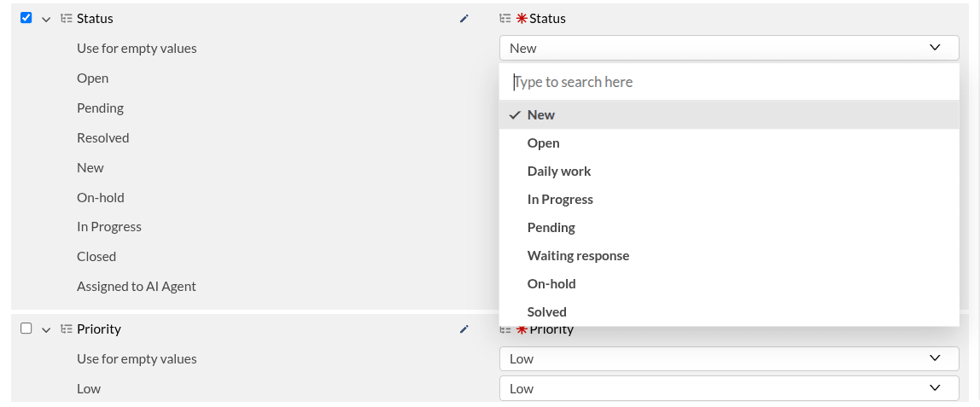Collapse the Priority field chevron
The height and width of the screenshot is (407, 980).
coord(45,329)
